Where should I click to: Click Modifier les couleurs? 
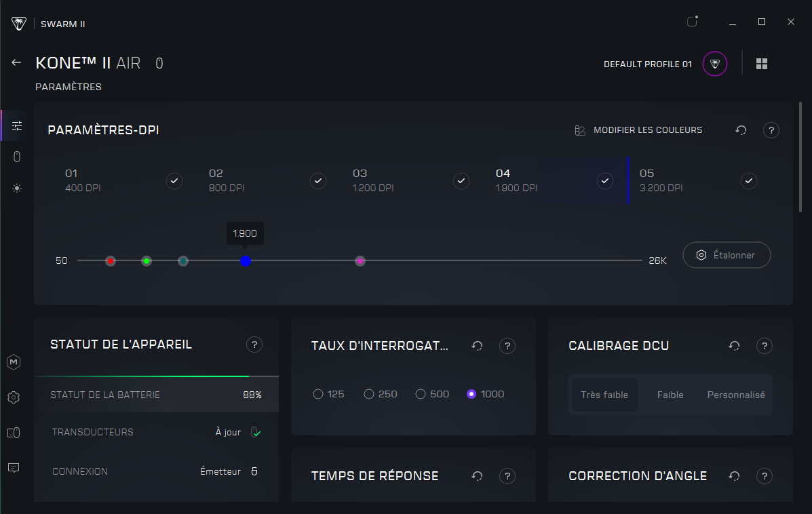pos(639,130)
